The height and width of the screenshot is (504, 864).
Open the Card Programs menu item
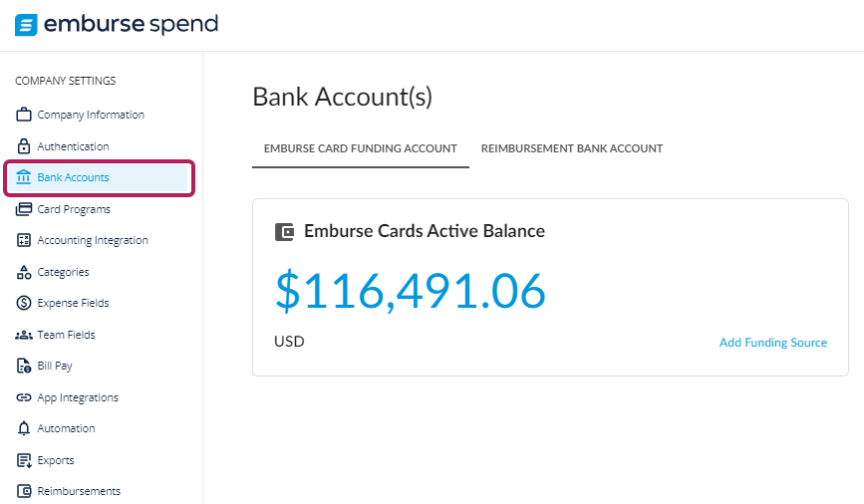[x=74, y=209]
